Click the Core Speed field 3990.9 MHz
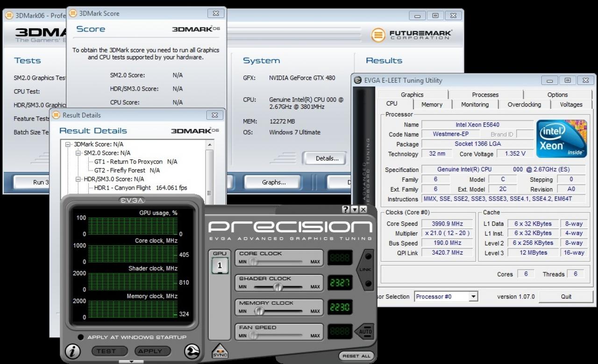This screenshot has width=598, height=364. click(448, 224)
